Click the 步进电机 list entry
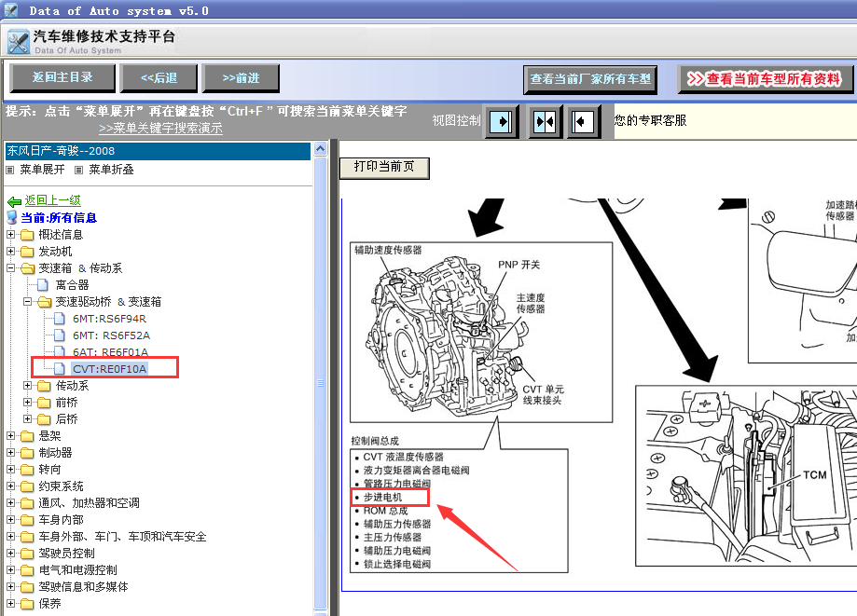 coord(382,497)
